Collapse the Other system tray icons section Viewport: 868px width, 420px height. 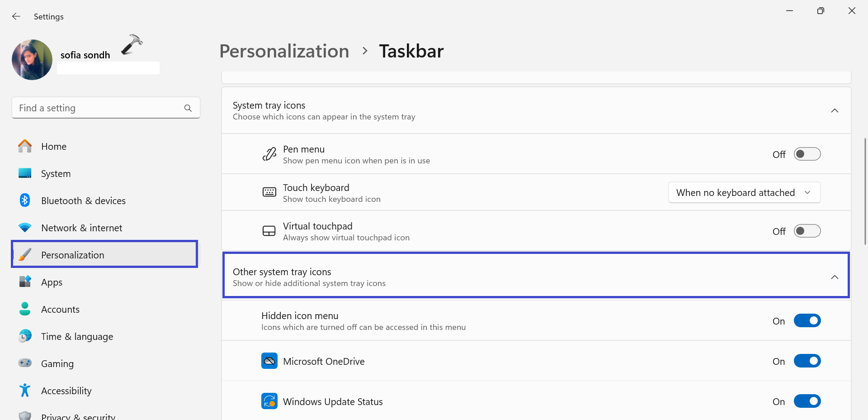click(x=835, y=277)
